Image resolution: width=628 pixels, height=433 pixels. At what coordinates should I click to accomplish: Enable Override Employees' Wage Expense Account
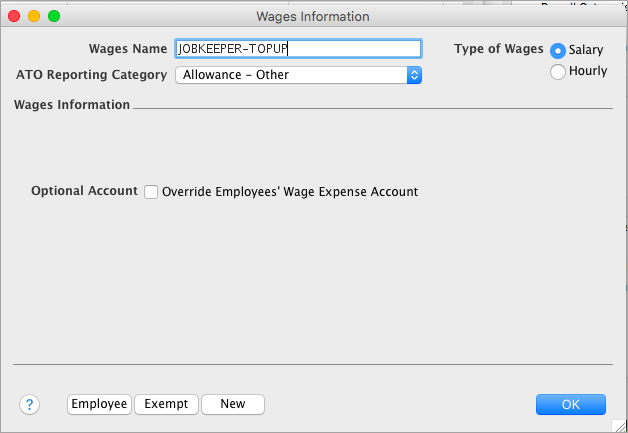coord(151,192)
